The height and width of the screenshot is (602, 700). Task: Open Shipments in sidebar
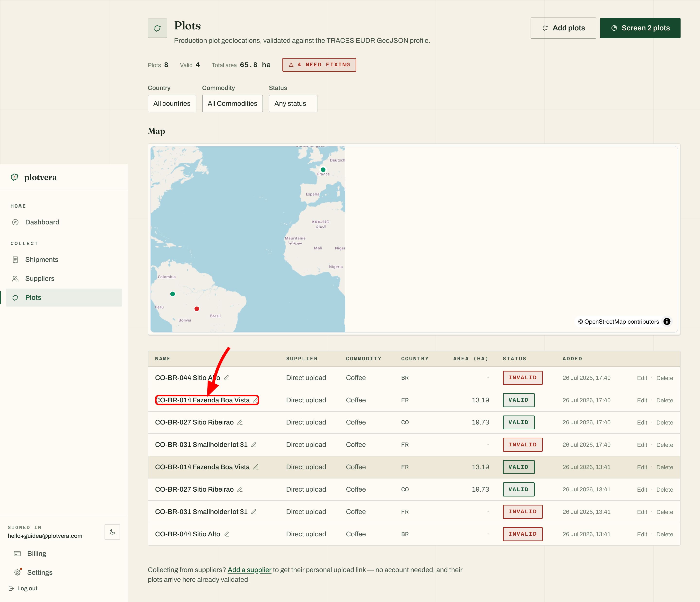(64, 260)
